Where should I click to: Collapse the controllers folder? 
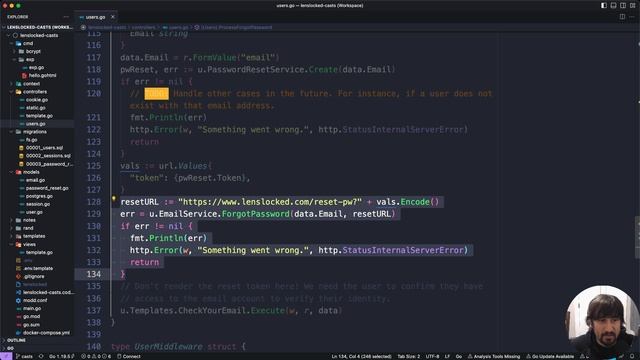pos(35,92)
